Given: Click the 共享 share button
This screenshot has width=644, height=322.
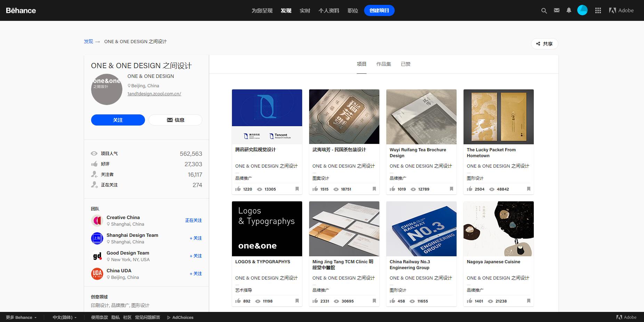Looking at the screenshot, I should [545, 44].
